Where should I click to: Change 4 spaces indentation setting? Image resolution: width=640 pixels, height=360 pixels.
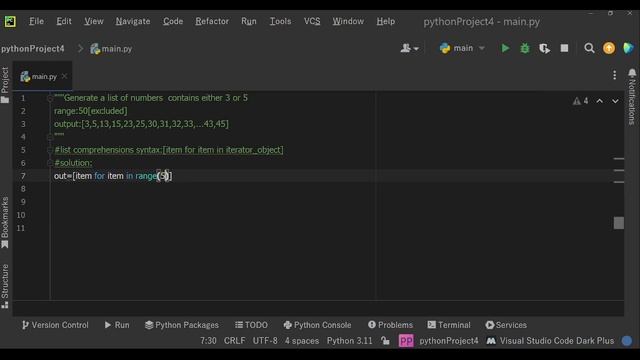pos(302,341)
